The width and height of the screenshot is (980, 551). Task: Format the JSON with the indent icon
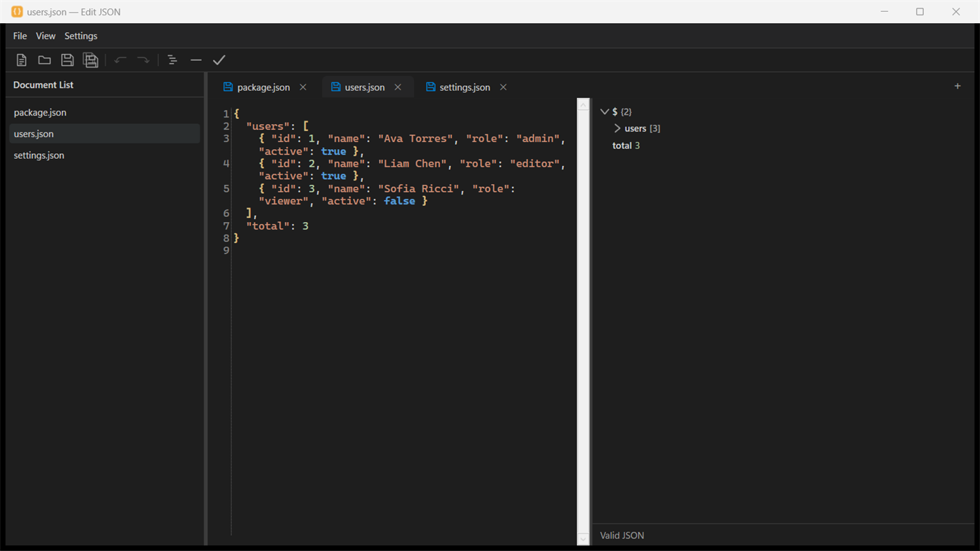point(172,60)
